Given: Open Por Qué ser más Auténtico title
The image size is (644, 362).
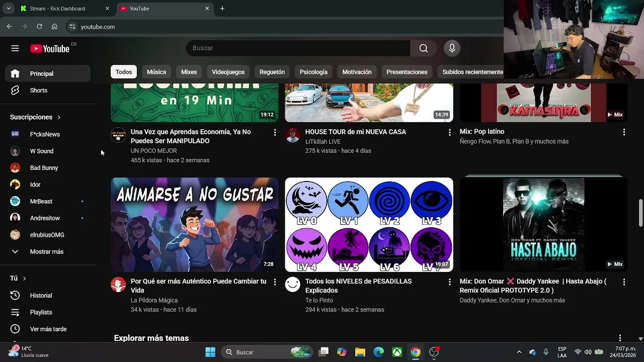Looking at the screenshot, I should [198, 286].
